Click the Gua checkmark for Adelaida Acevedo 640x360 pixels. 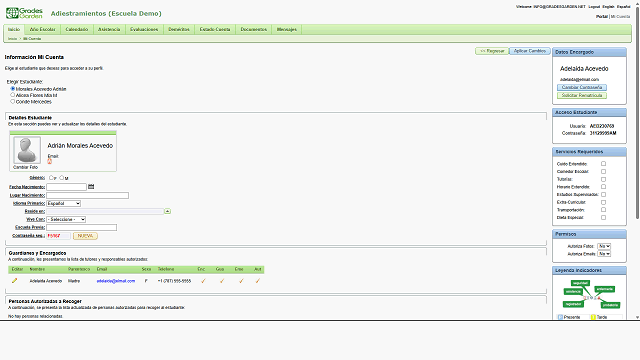222,281
